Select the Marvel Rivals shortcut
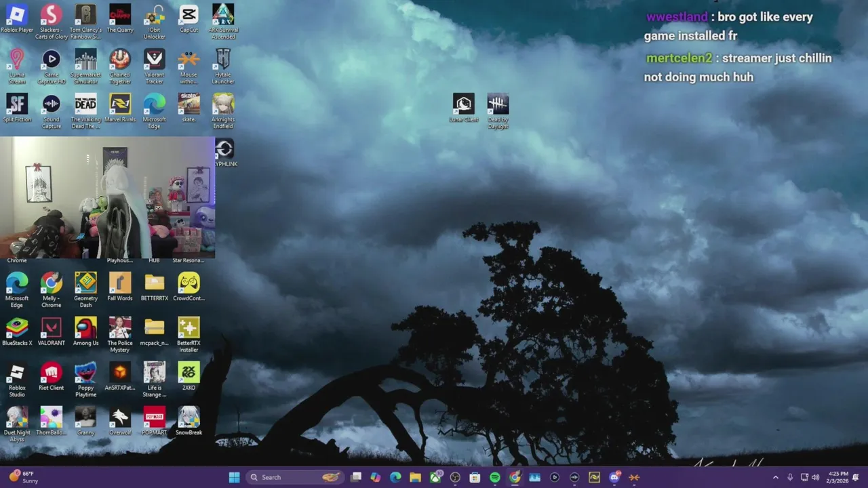The width and height of the screenshot is (868, 488). coord(120,108)
